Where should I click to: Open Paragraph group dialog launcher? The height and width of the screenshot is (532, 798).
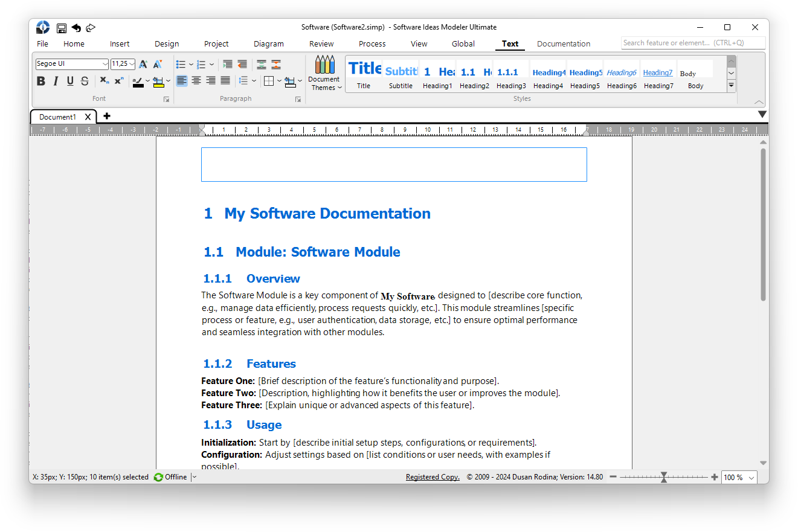(x=298, y=100)
